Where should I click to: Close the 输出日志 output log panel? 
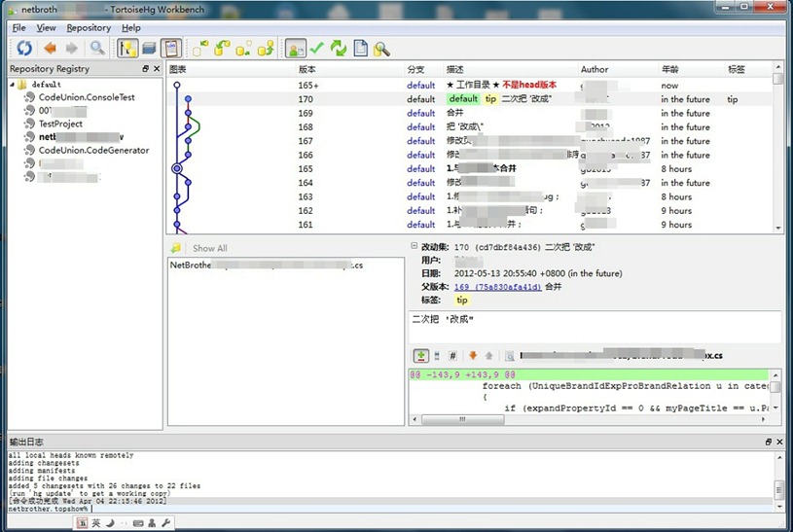pyautogui.click(x=779, y=442)
